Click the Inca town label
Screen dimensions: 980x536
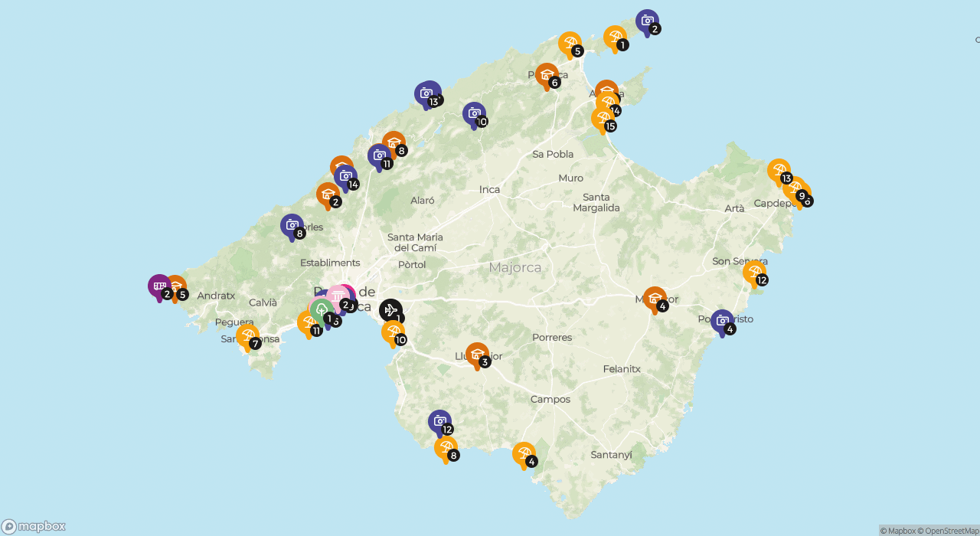pyautogui.click(x=489, y=190)
